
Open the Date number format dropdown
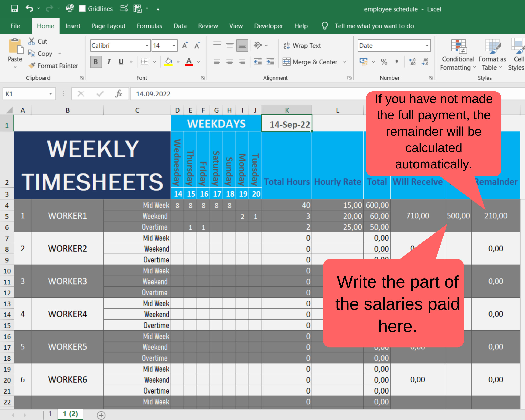click(427, 46)
